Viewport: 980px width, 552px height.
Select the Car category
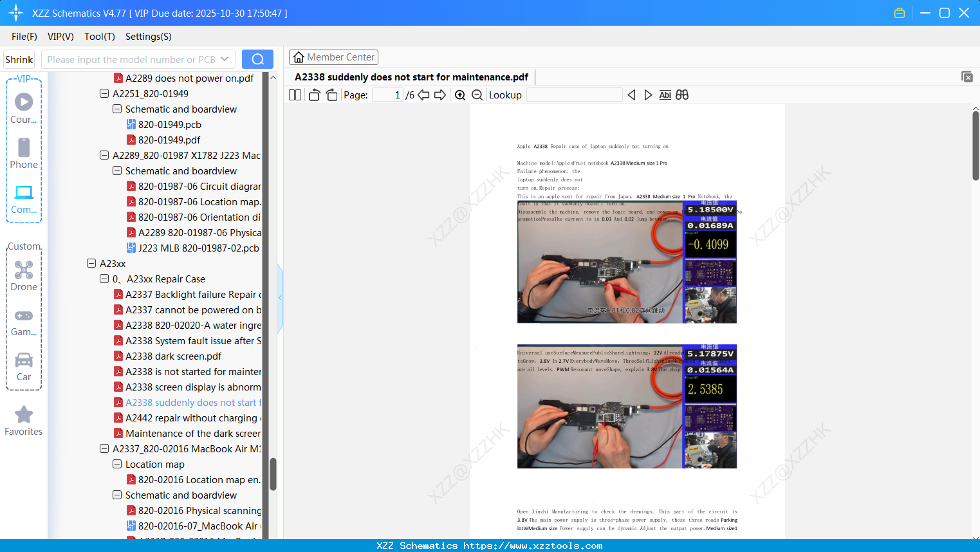tap(24, 367)
